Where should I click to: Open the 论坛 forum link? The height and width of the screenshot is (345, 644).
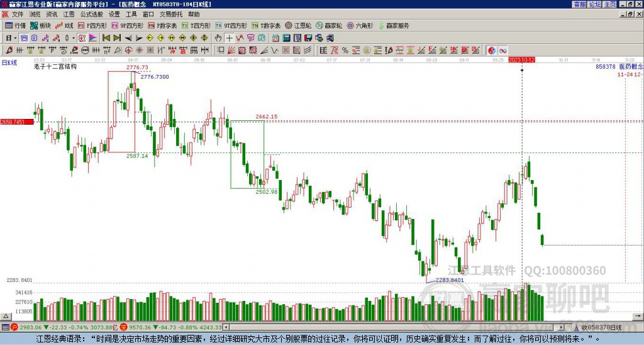595,4
